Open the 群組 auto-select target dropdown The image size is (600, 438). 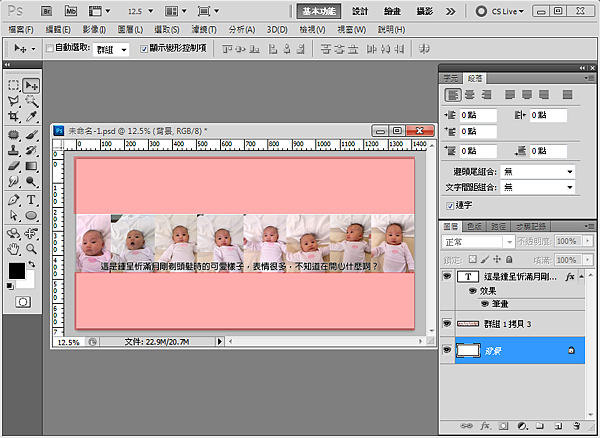(x=110, y=48)
